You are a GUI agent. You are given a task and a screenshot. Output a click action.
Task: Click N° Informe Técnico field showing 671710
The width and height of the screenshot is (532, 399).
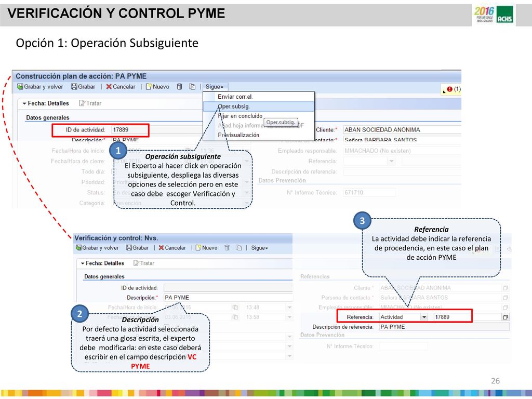coord(369,192)
